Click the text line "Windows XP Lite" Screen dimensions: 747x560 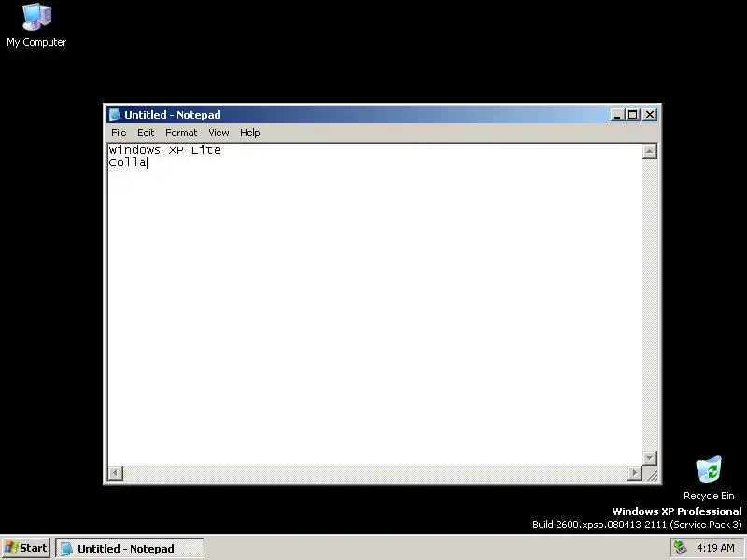165,150
